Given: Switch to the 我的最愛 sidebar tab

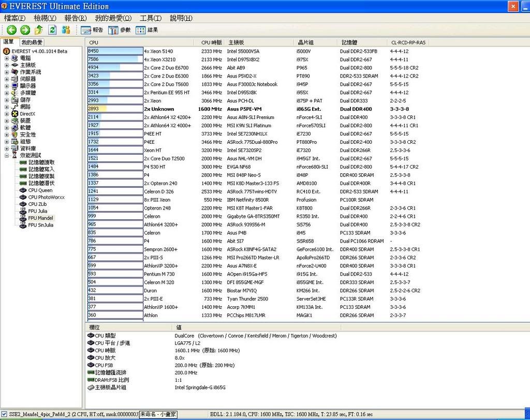Looking at the screenshot, I should pyautogui.click(x=32, y=42).
